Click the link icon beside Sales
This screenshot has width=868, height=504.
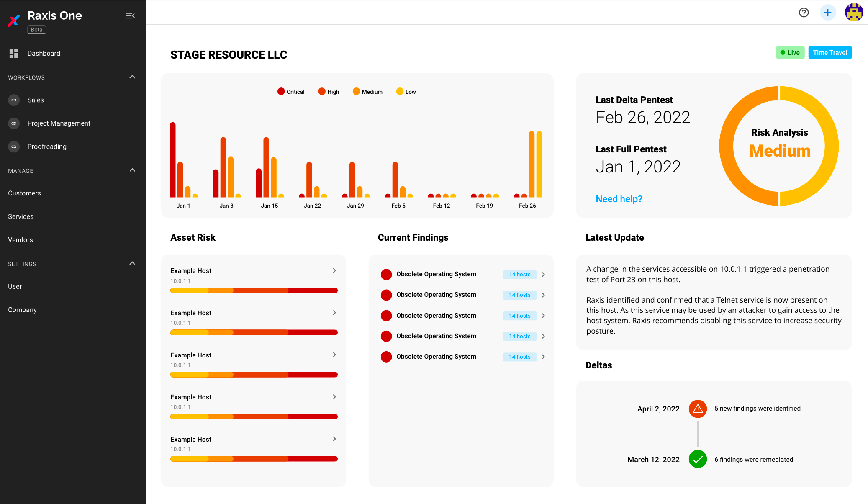(14, 100)
